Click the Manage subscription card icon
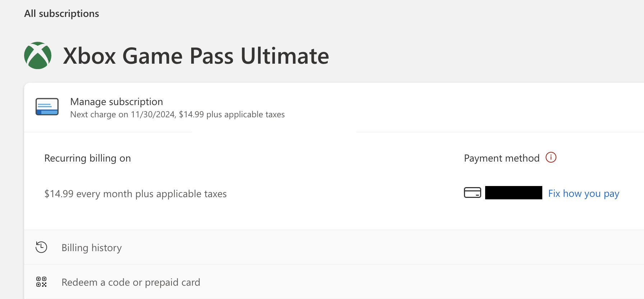This screenshot has width=644, height=299. (47, 107)
